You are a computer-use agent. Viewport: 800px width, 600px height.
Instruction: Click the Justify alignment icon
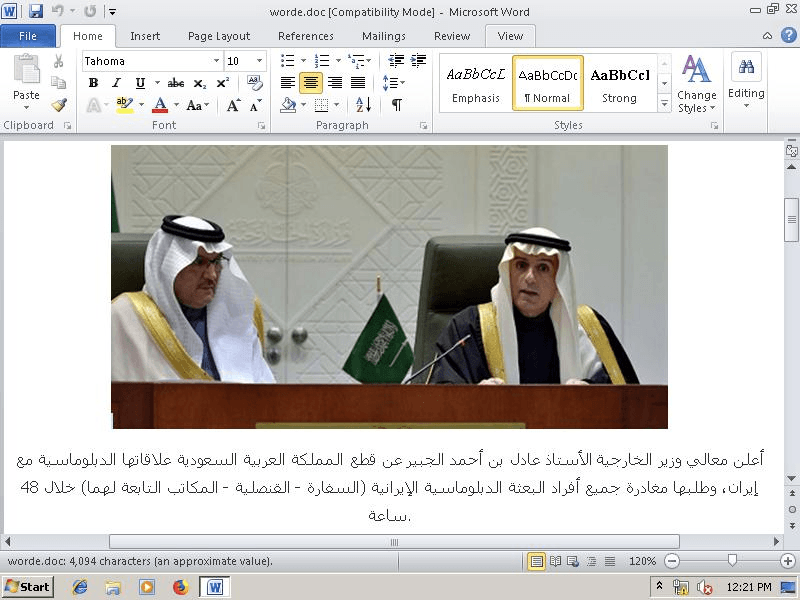click(357, 83)
